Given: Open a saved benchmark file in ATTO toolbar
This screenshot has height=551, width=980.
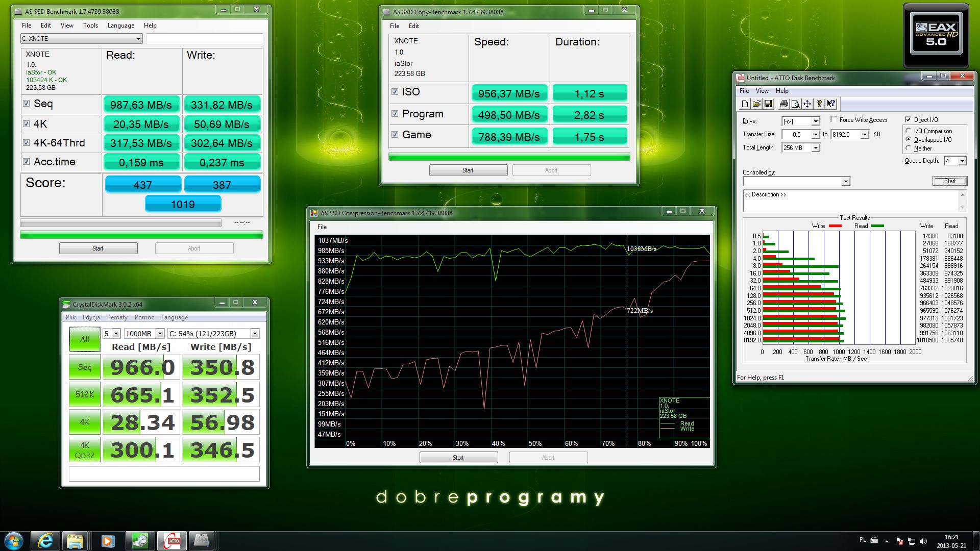Looking at the screenshot, I should [756, 104].
